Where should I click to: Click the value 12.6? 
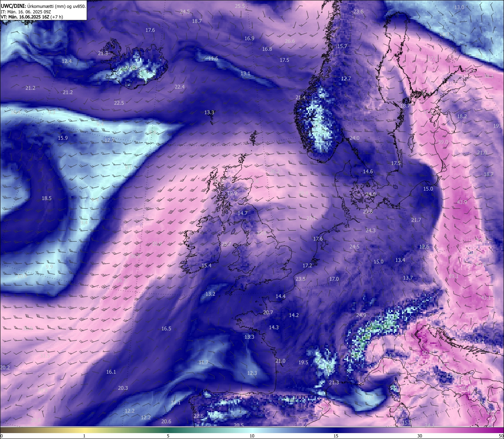coord(424,246)
